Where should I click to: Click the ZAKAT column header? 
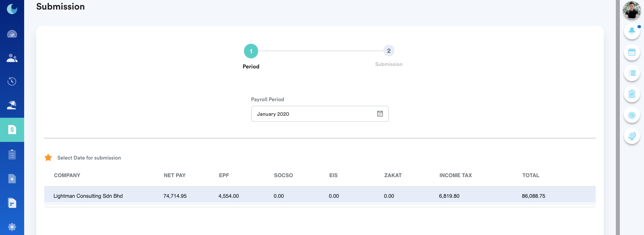pyautogui.click(x=393, y=175)
